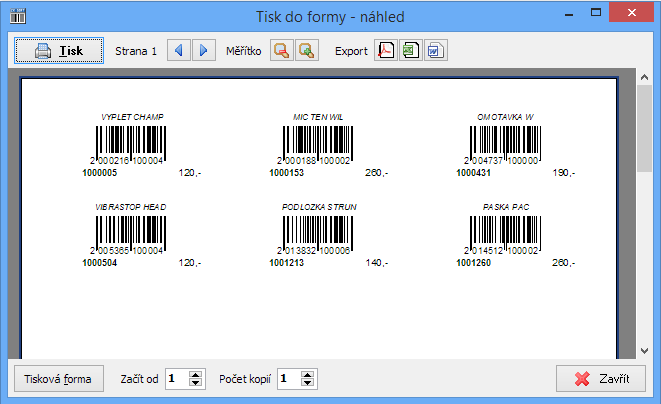661x404 pixels.
Task: Export the preview to Excel
Action: pyautogui.click(x=411, y=51)
